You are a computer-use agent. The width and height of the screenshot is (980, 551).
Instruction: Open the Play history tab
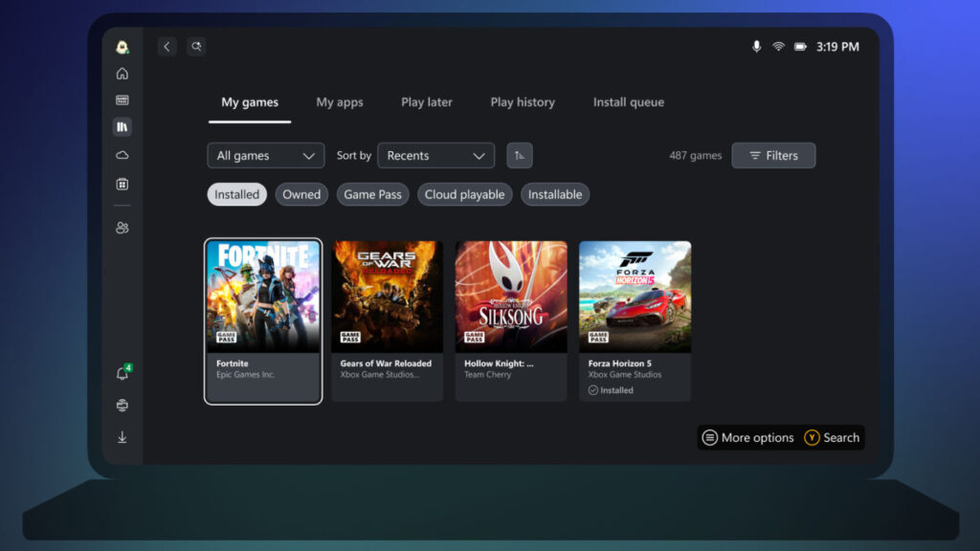pyautogui.click(x=522, y=102)
